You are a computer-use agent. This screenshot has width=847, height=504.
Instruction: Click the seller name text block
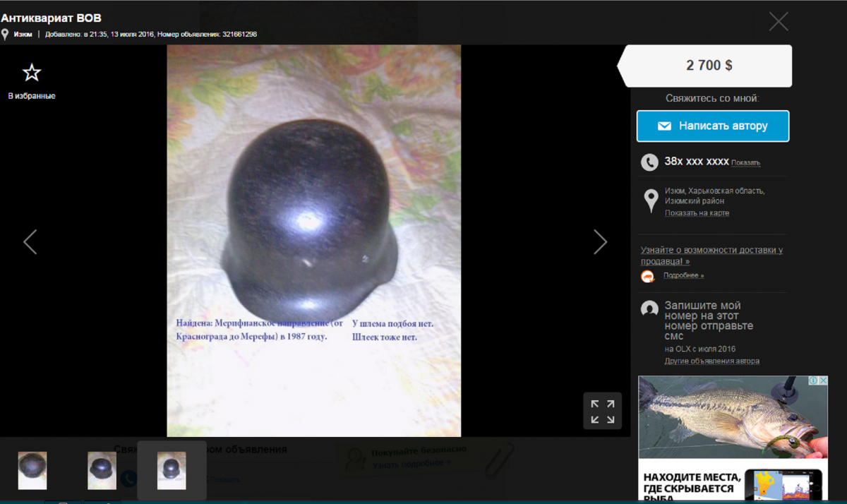click(x=709, y=320)
